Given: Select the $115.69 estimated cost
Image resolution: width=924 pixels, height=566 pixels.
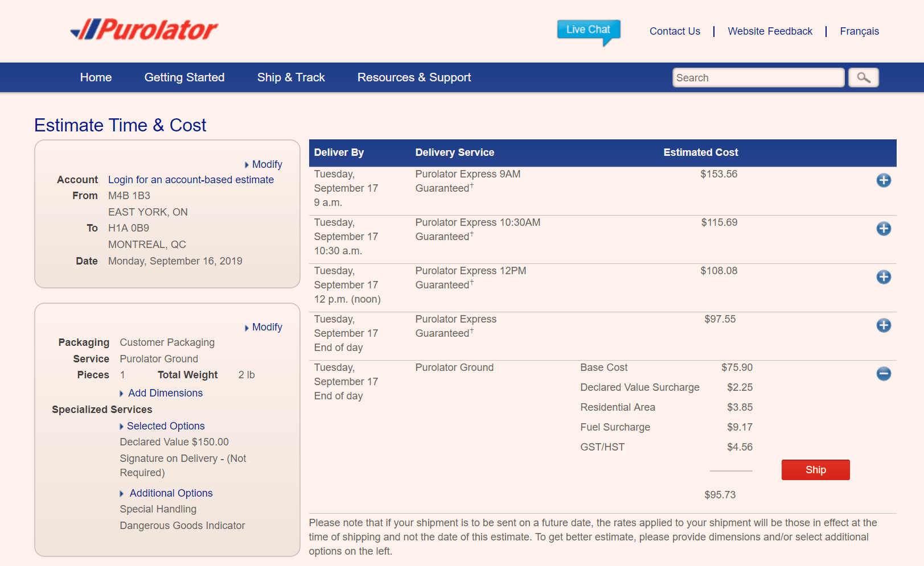Looking at the screenshot, I should coord(719,222).
